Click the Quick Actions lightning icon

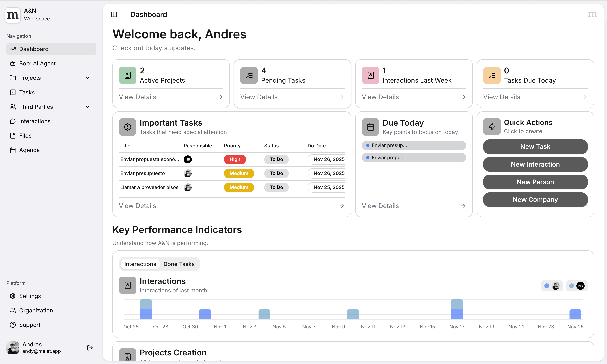point(492,127)
